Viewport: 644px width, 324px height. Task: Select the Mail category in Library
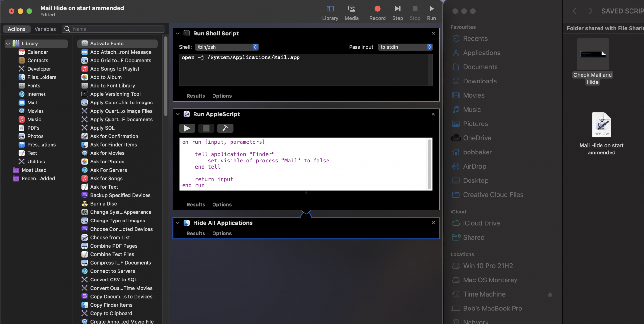click(x=32, y=103)
